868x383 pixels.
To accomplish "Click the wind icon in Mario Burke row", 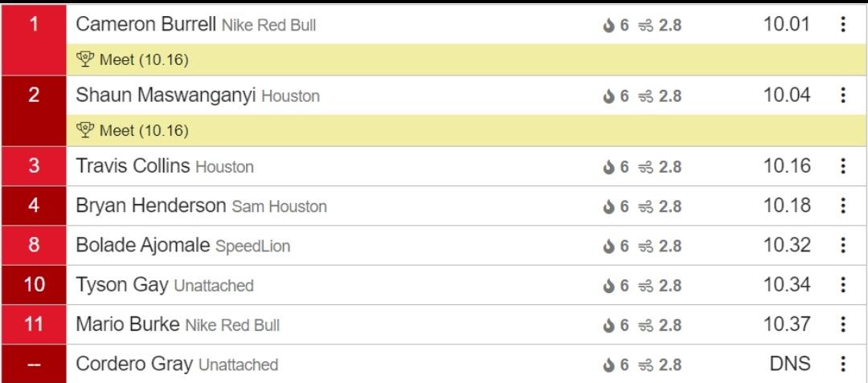I will (645, 325).
